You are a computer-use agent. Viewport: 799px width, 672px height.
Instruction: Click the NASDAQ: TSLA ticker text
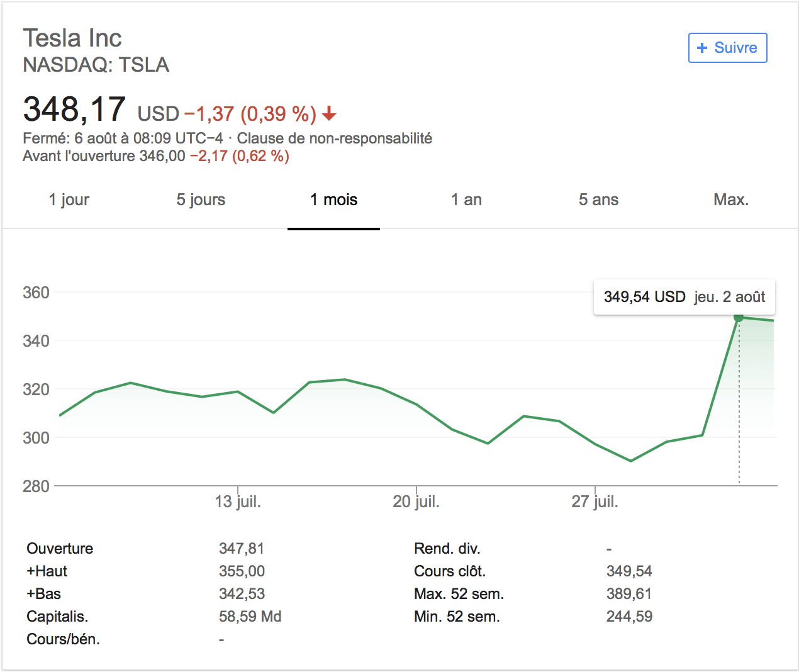point(96,65)
